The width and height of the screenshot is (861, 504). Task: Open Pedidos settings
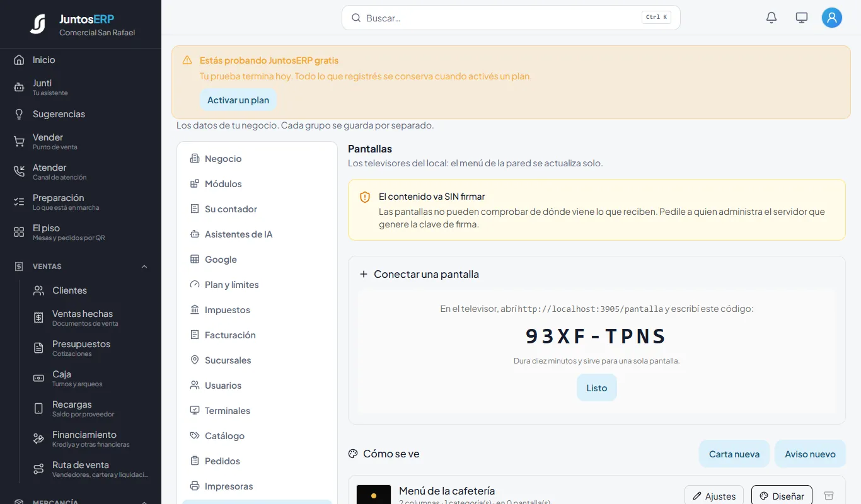pyautogui.click(x=257, y=461)
